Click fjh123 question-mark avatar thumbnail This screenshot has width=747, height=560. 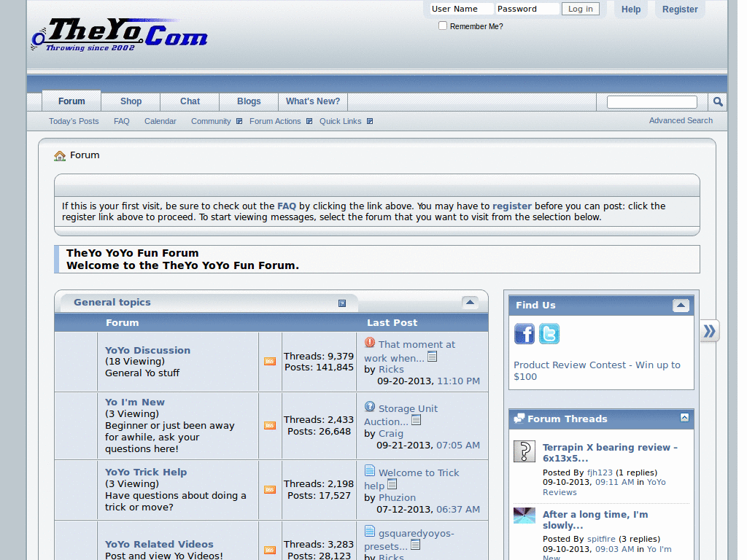pos(524,451)
